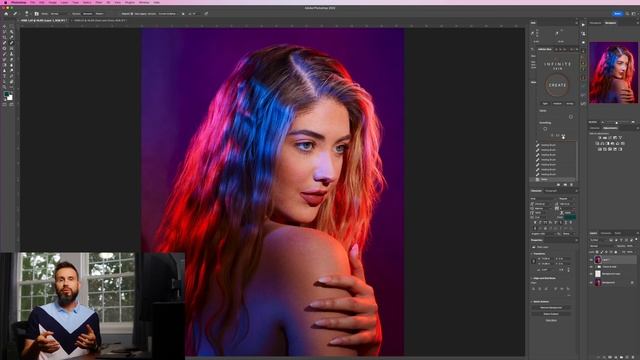Add a Black & White adjustment
This screenshot has width=640, height=360.
(607, 143)
